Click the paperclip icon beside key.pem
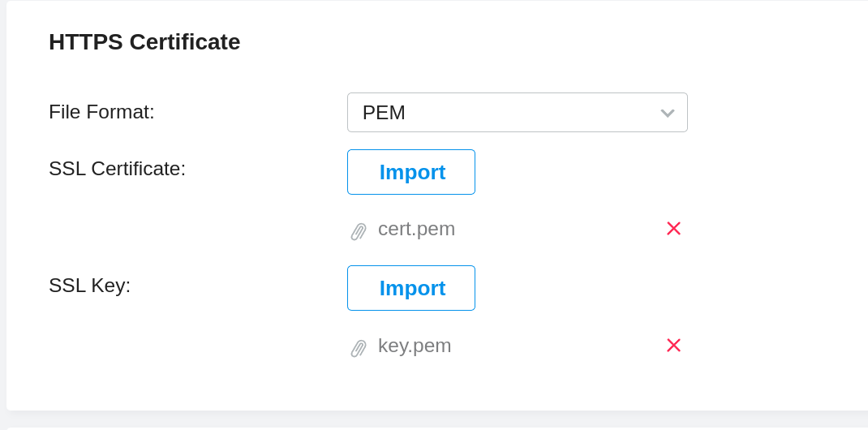The height and width of the screenshot is (430, 868). tap(359, 348)
